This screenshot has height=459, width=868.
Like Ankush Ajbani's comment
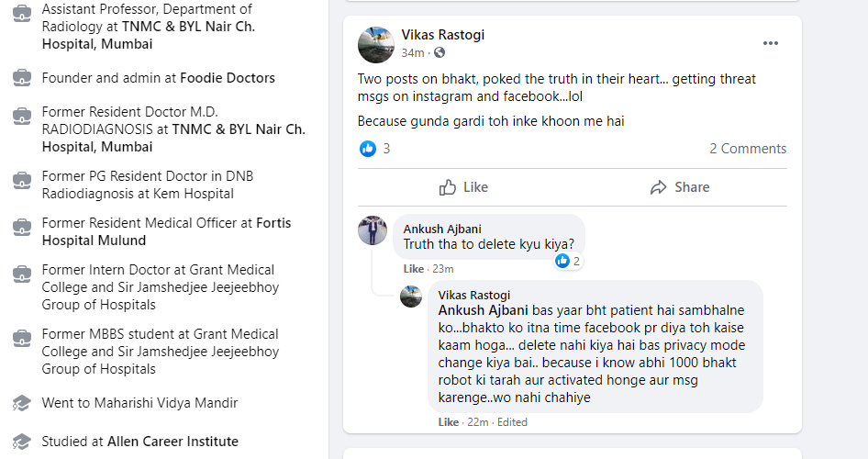coord(413,269)
